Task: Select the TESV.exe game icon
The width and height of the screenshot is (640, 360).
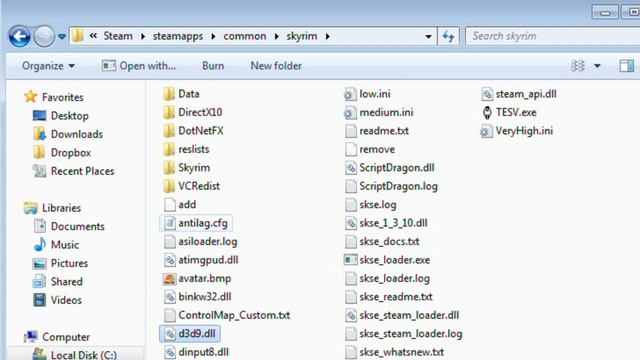Action: [487, 113]
